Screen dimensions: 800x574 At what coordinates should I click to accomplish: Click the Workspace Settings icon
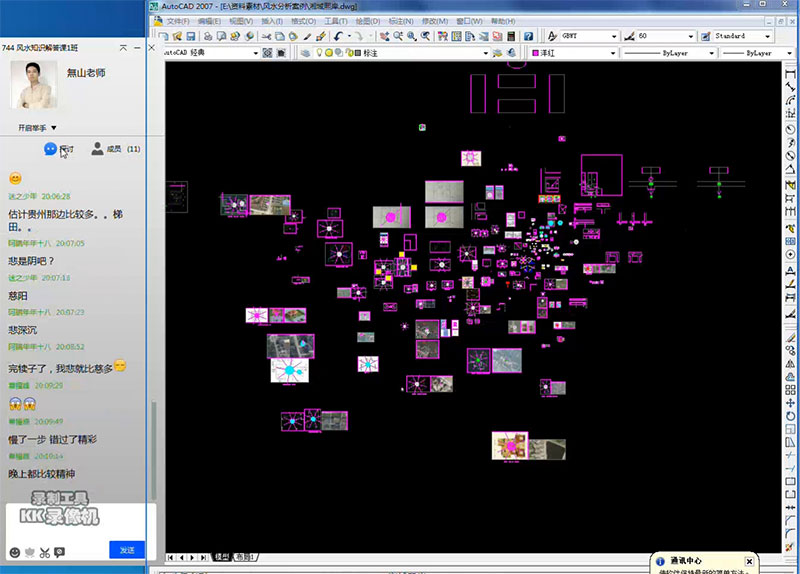267,53
